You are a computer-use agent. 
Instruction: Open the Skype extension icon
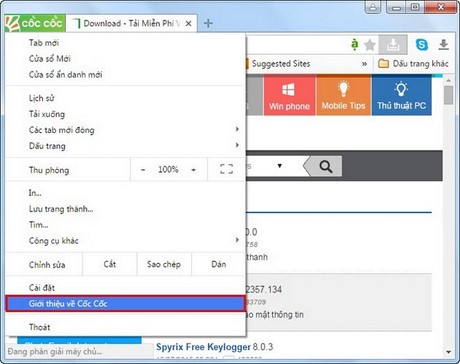(422, 44)
